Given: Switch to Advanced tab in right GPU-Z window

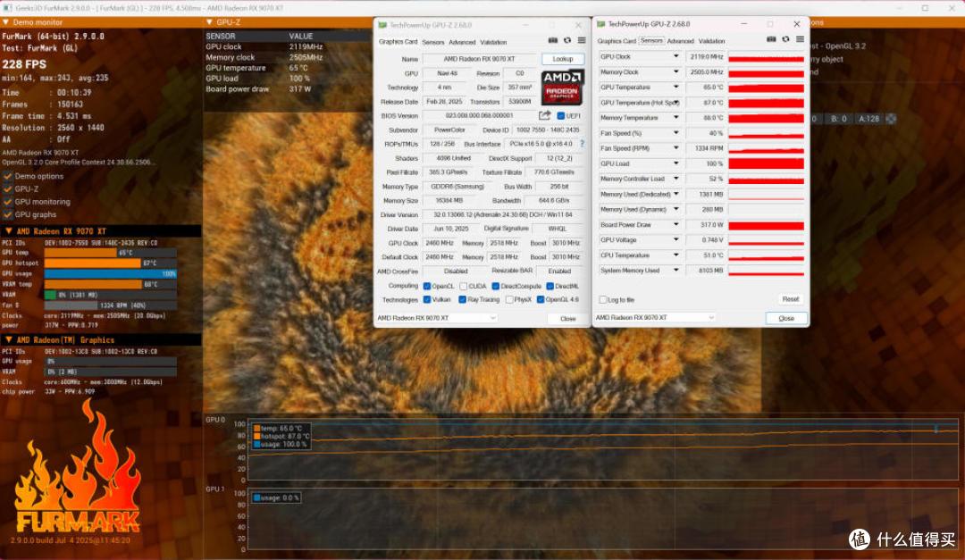Looking at the screenshot, I should 681,41.
